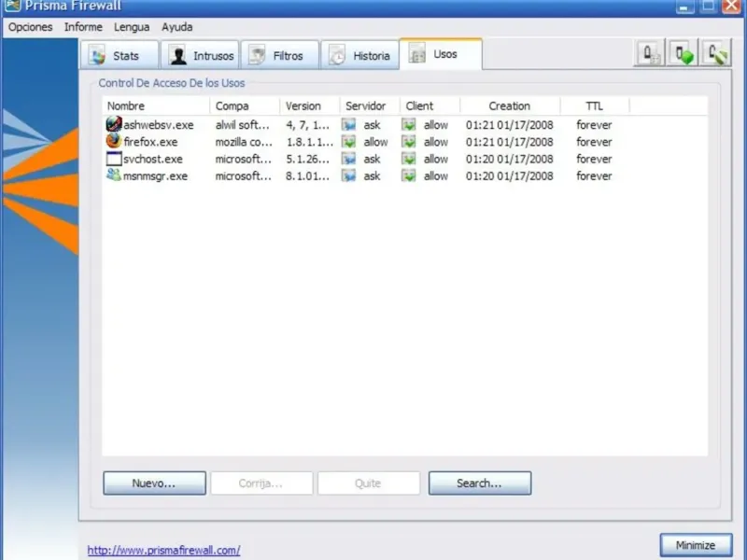Click the Servidor ask icon for svchost.exe
The width and height of the screenshot is (747, 560).
(348, 159)
